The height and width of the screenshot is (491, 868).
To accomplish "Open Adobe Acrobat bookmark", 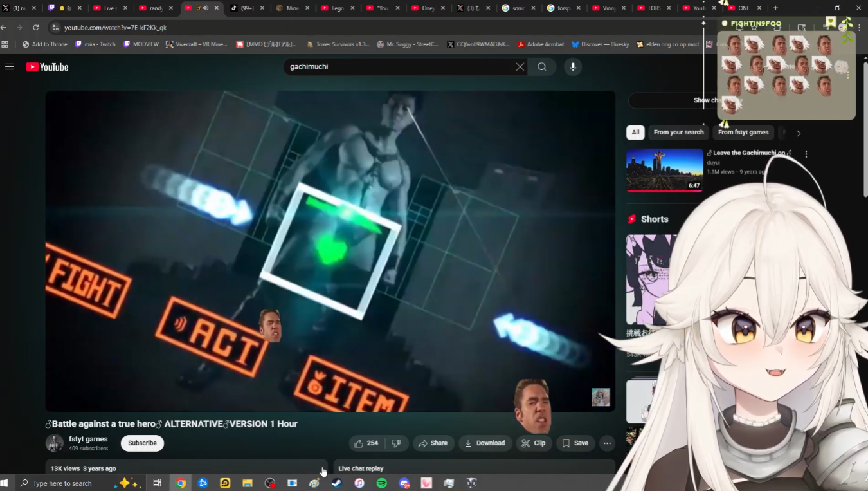I will click(x=540, y=44).
